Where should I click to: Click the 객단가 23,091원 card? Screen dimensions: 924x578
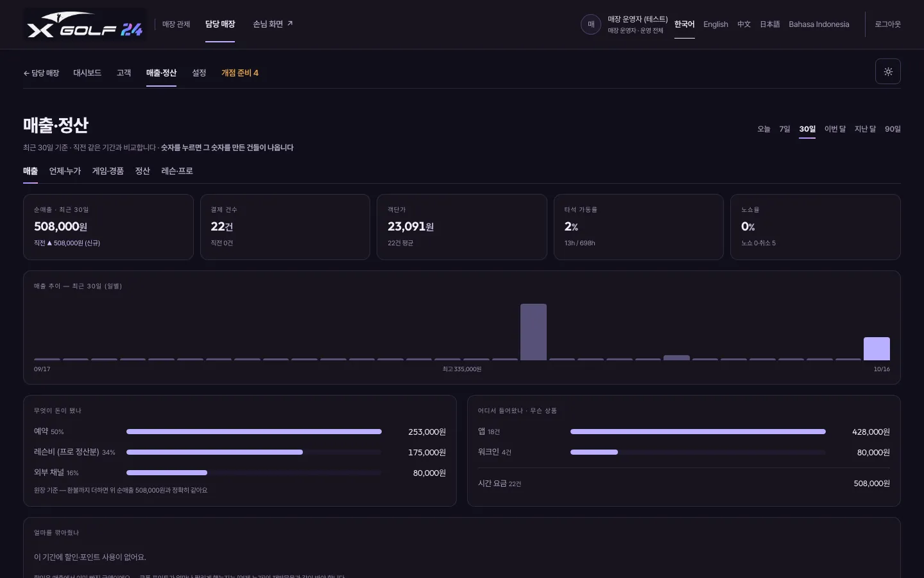462,227
